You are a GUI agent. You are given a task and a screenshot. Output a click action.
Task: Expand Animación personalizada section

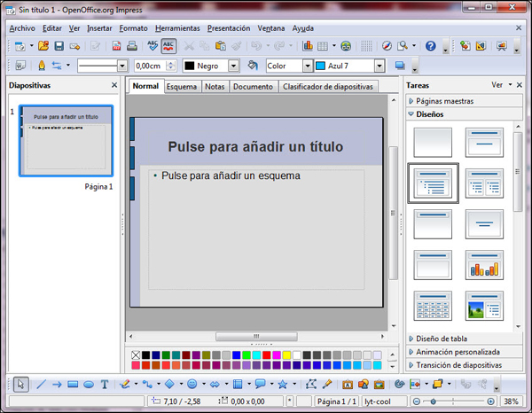[x=464, y=352]
